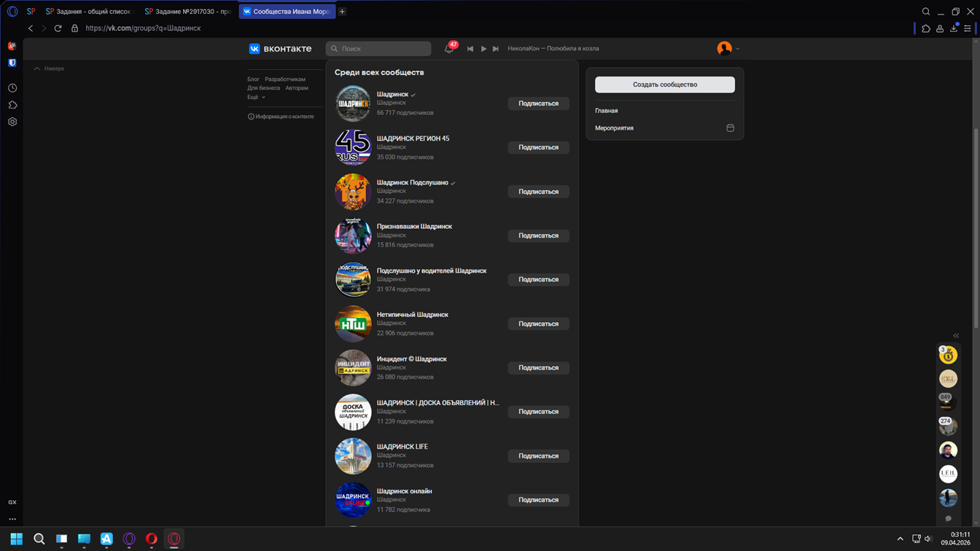Open the Разработчикам footer link
Image resolution: width=980 pixels, height=551 pixels.
(x=285, y=79)
